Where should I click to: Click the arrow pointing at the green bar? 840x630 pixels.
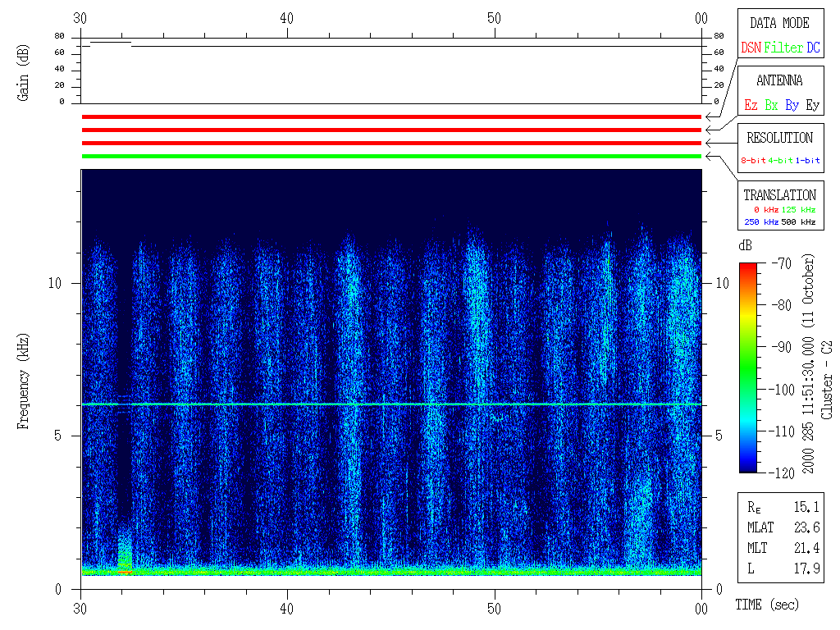[710, 156]
